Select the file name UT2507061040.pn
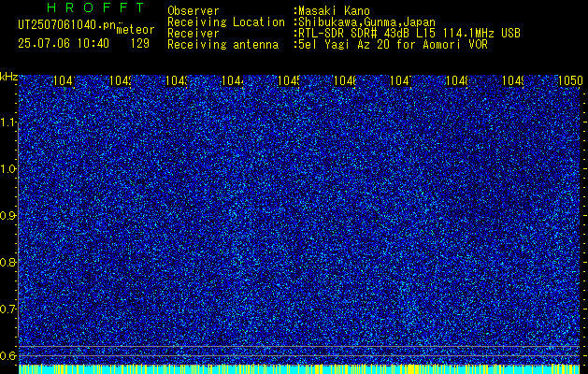This screenshot has height=374, width=588. coord(66,24)
